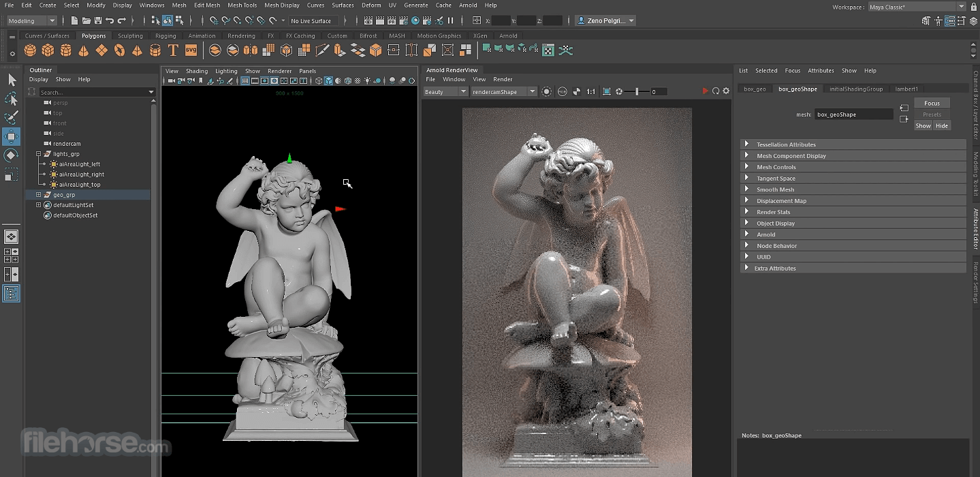Expand the defaultLightSet node
The height and width of the screenshot is (477, 980).
[x=39, y=205]
